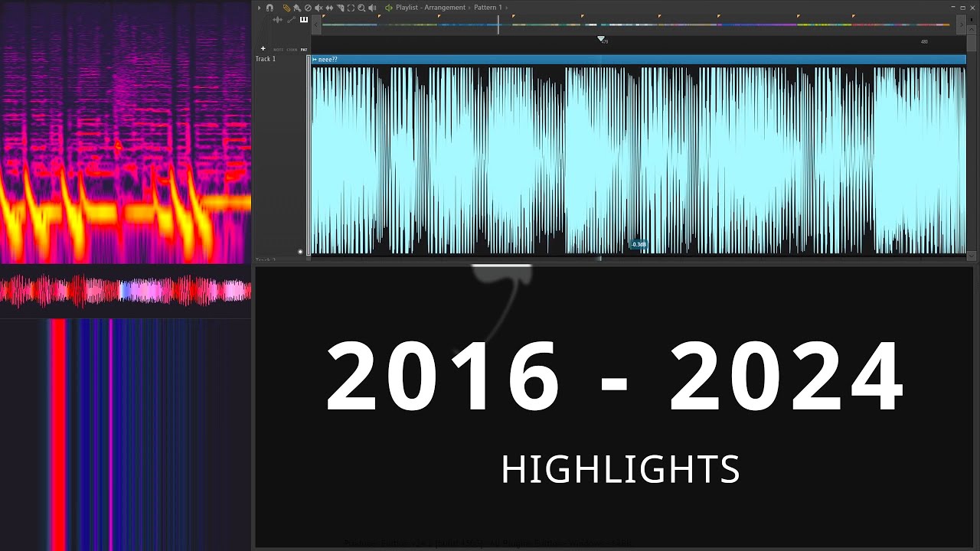Show automation clips focus icon
Viewport: 980px width, 551px height.
(x=291, y=20)
